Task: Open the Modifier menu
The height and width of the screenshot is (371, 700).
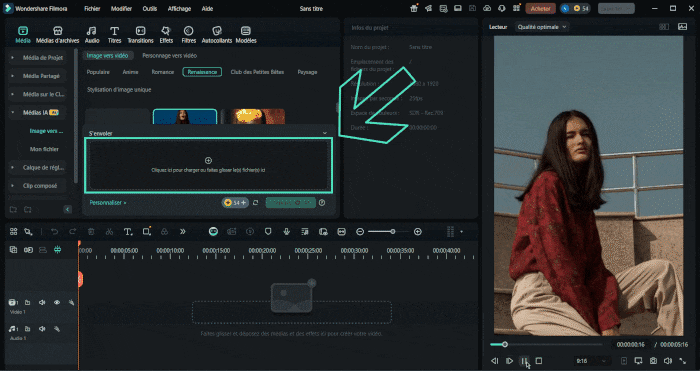Action: [121, 8]
